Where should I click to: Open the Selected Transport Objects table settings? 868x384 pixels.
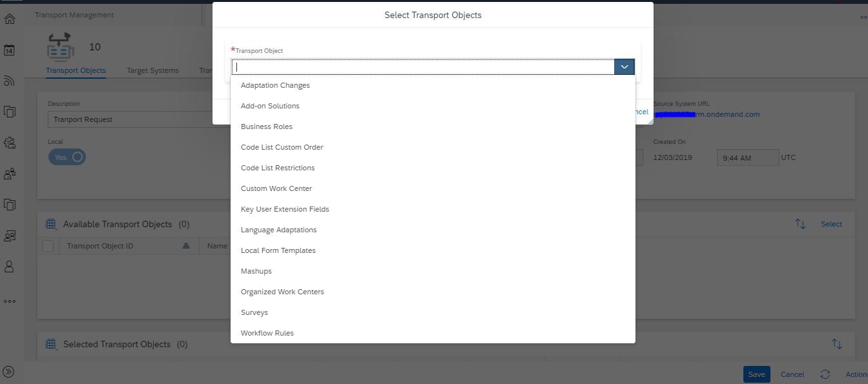(51, 344)
